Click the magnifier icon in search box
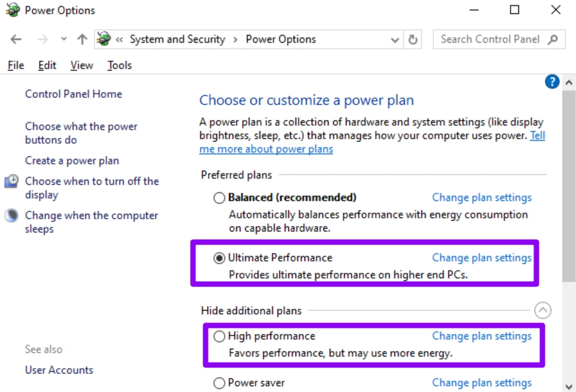Image resolution: width=576 pixels, height=392 pixels. (x=553, y=40)
